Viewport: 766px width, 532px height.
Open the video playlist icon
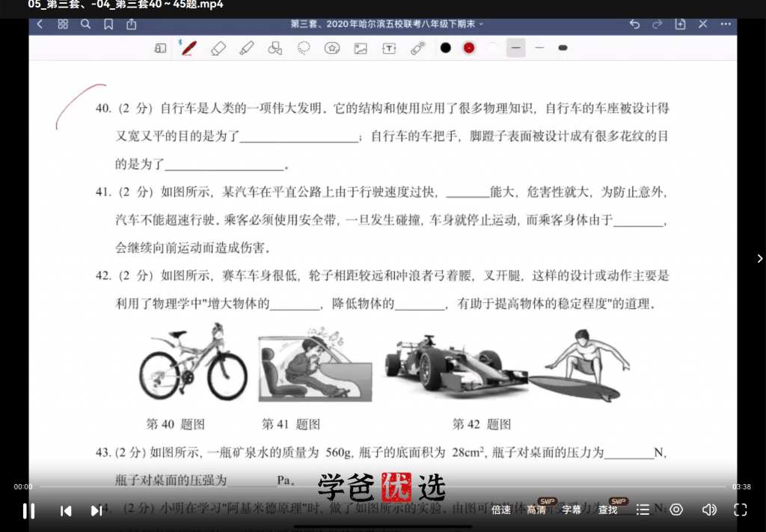[x=643, y=510]
